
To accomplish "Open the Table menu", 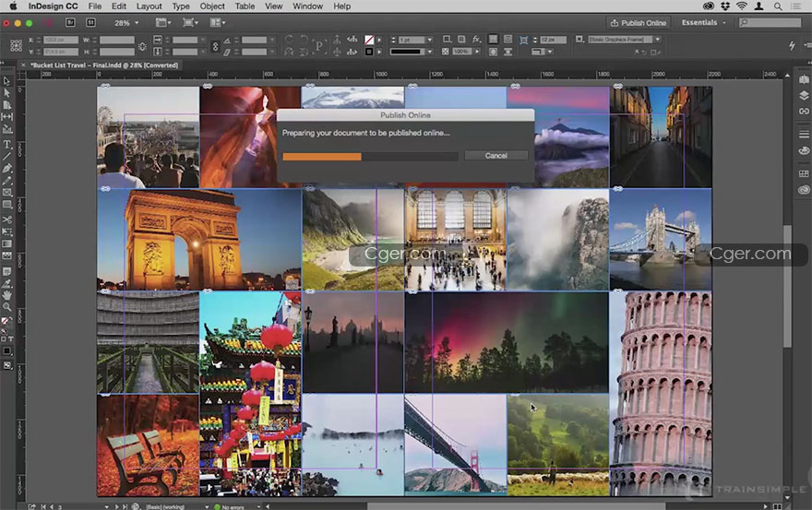I will coord(245,6).
